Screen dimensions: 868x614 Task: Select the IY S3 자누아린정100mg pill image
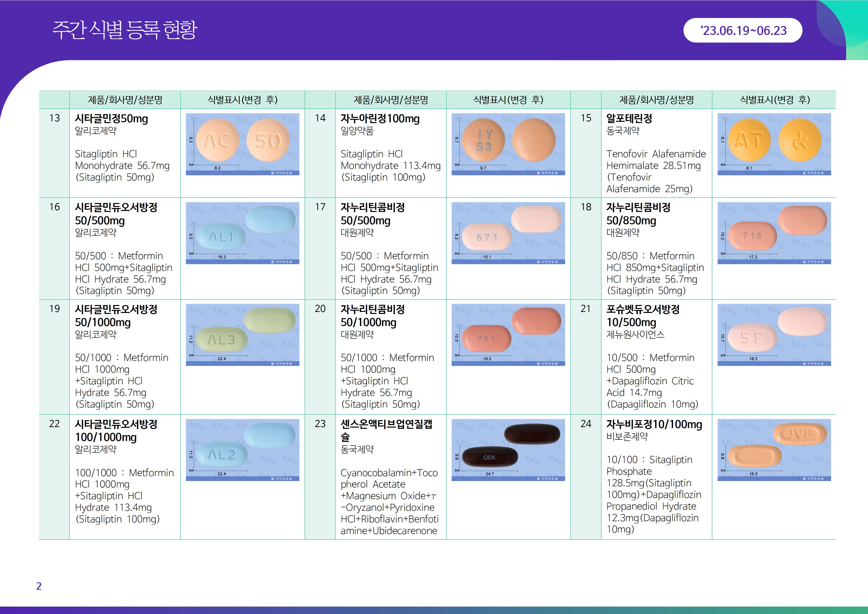[x=508, y=144]
